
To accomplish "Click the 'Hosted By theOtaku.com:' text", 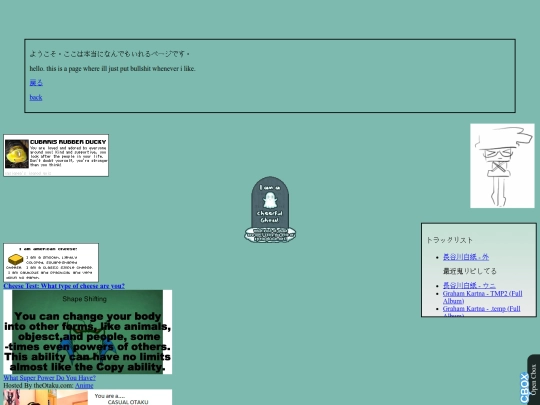I will coord(39,385).
